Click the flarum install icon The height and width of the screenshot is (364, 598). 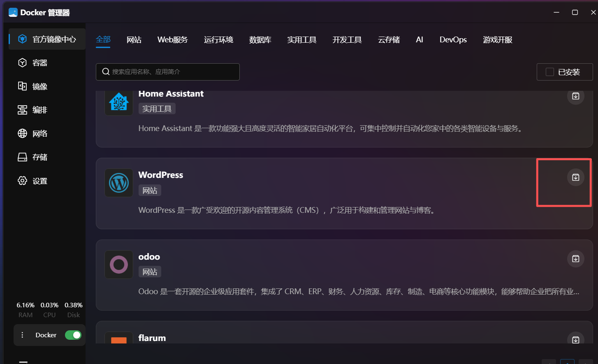[x=576, y=339]
